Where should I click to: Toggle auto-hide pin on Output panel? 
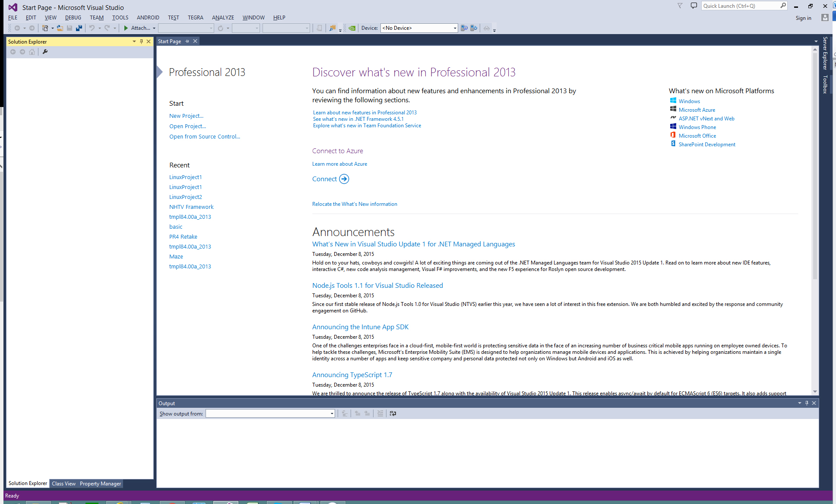807,403
